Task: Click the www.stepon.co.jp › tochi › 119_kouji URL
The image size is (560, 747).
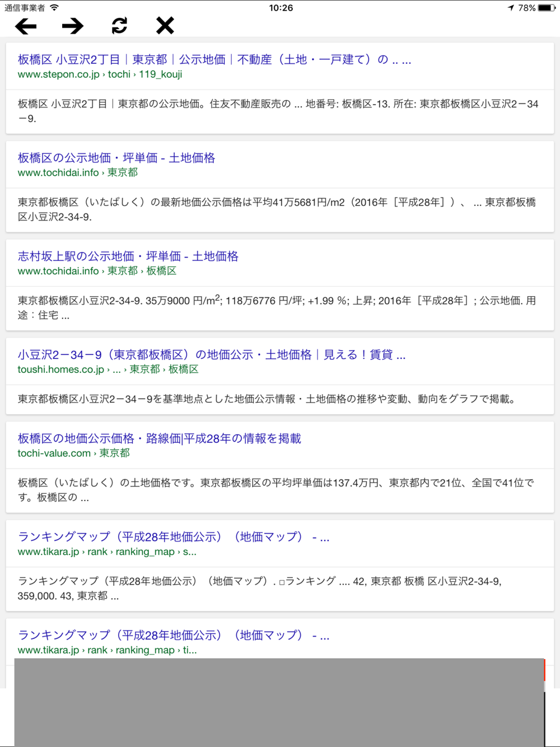Action: (x=100, y=74)
